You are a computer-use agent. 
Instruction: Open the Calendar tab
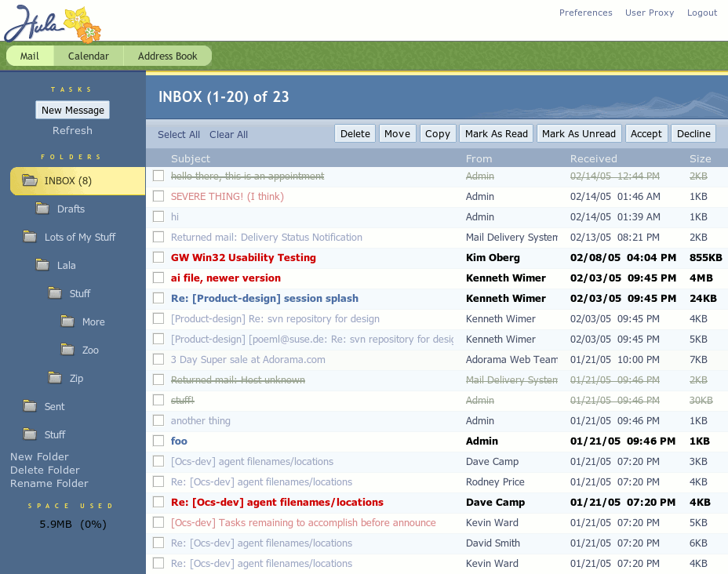(88, 56)
